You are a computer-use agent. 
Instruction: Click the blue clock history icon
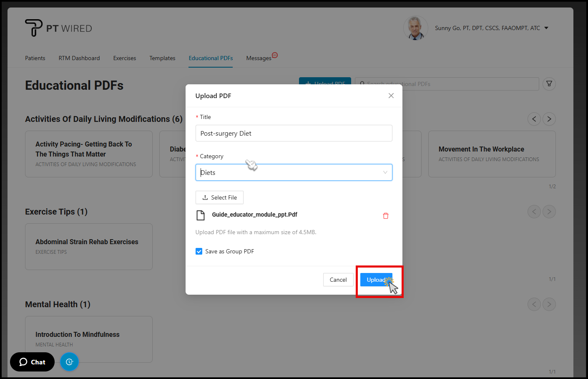(69, 362)
